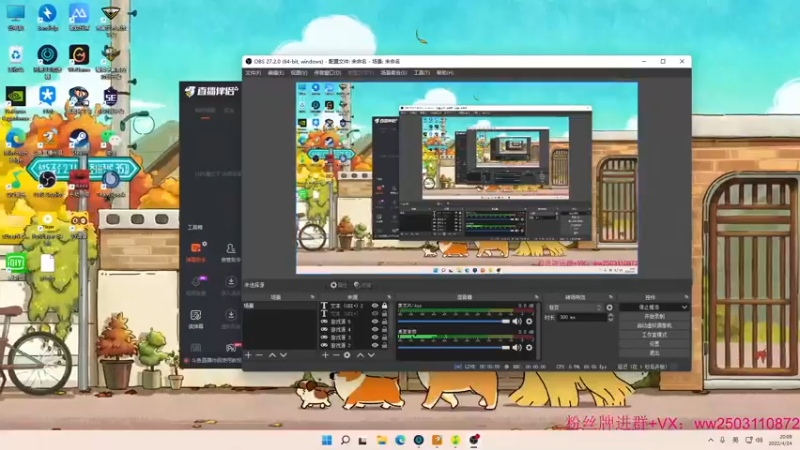Remove the selected source with minus icon

336,355
